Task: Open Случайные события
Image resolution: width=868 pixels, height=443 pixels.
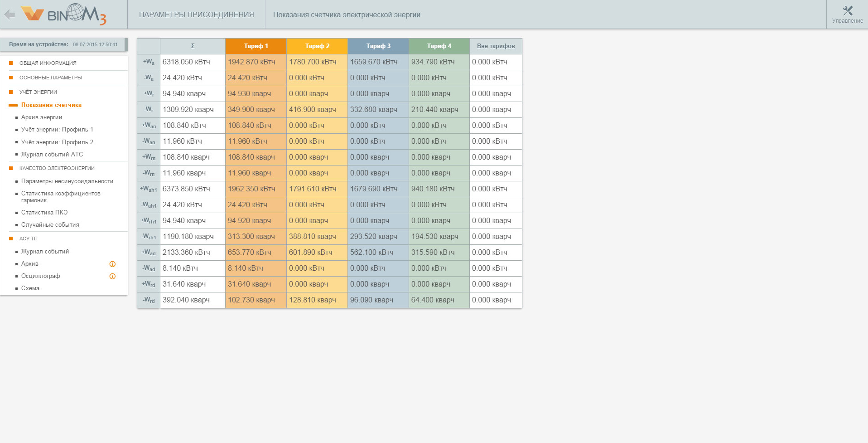Action: 50,224
